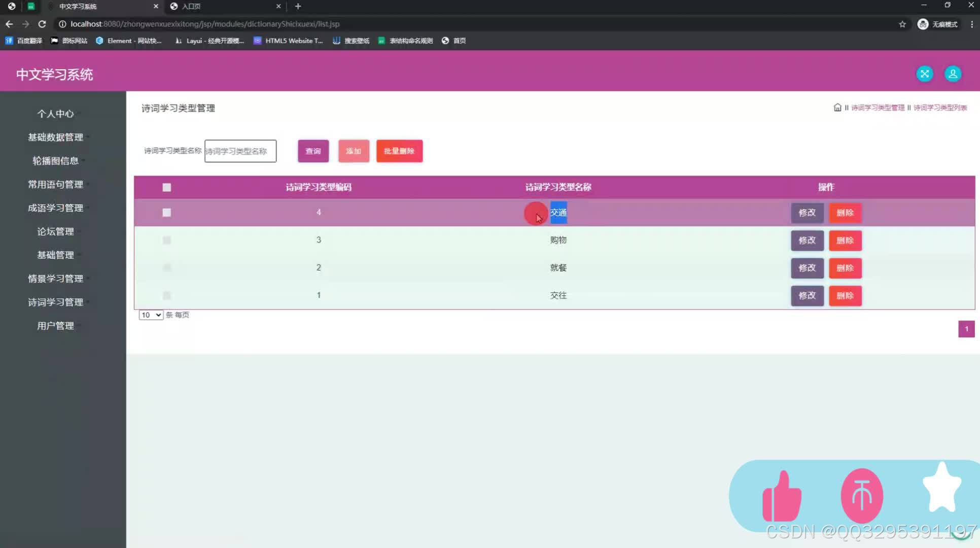The width and height of the screenshot is (980, 548).
Task: Close the 入口页 tab
Action: (x=278, y=6)
